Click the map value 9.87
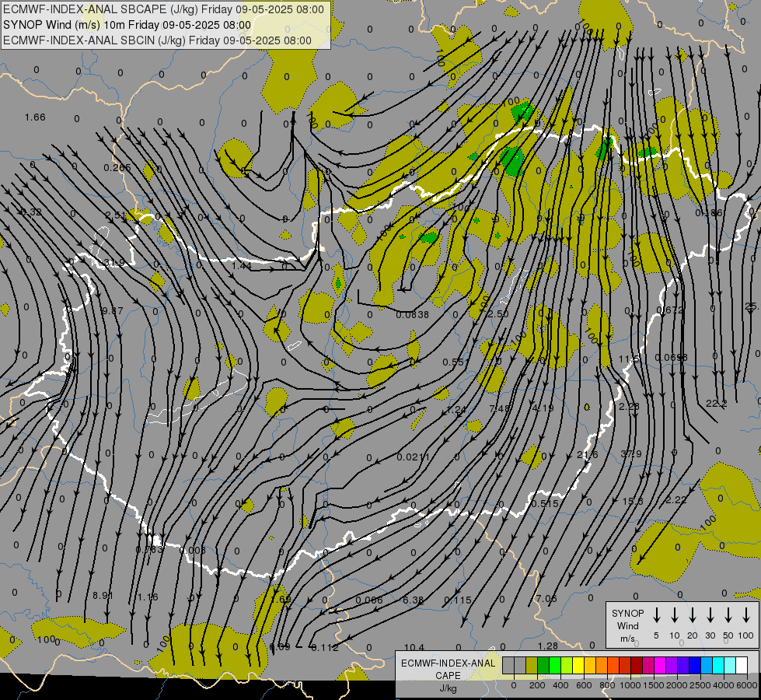Screen dimensions: 761x700 pyautogui.click(x=113, y=310)
